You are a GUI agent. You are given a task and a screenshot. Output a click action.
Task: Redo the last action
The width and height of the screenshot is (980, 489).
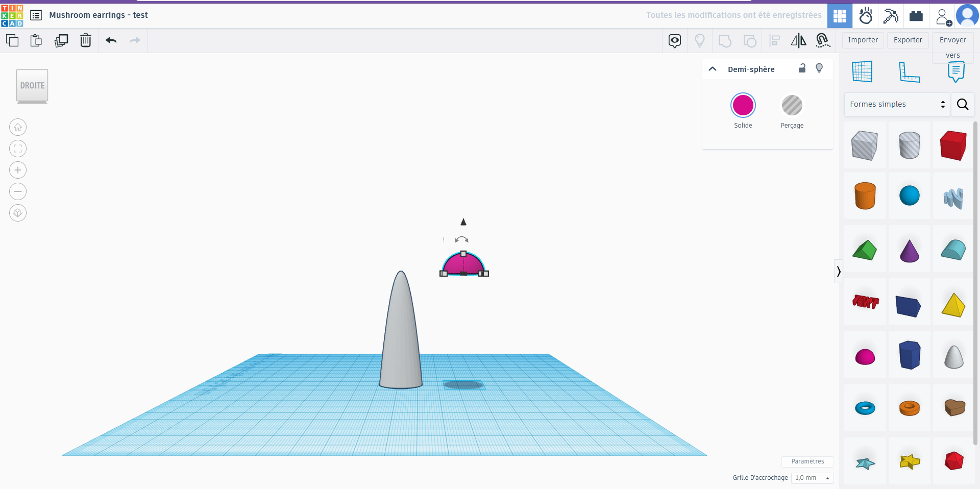click(135, 40)
